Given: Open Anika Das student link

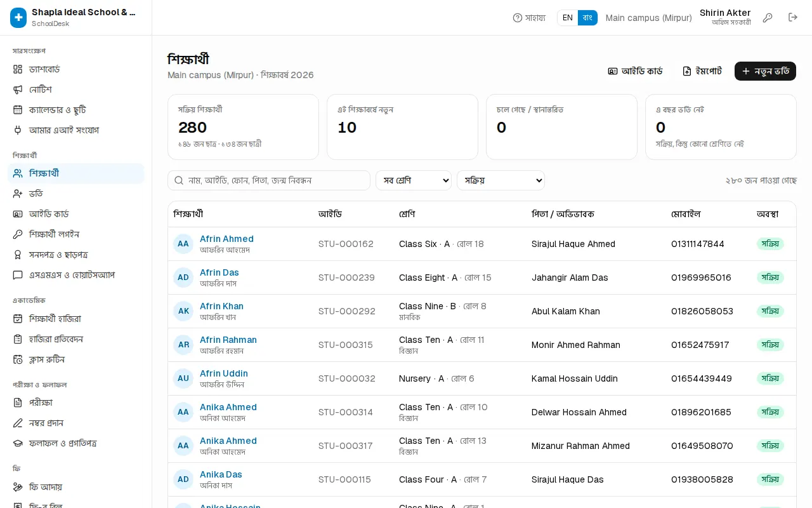Looking at the screenshot, I should (x=221, y=474).
